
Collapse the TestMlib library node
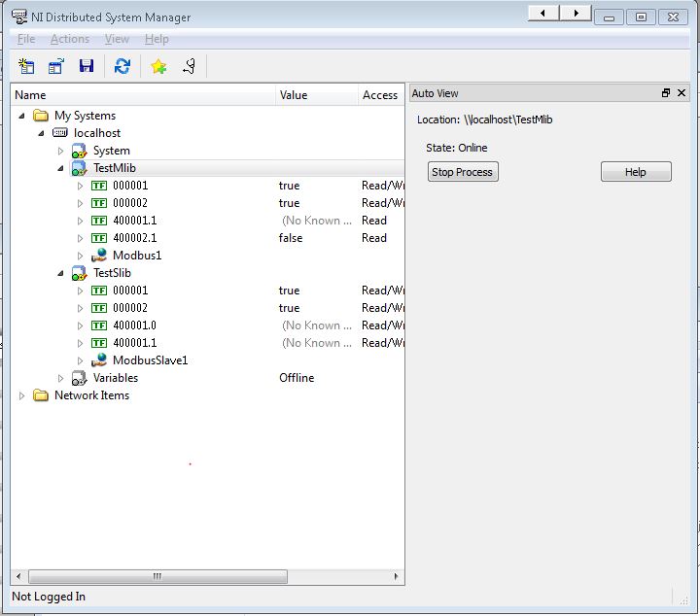[60, 169]
